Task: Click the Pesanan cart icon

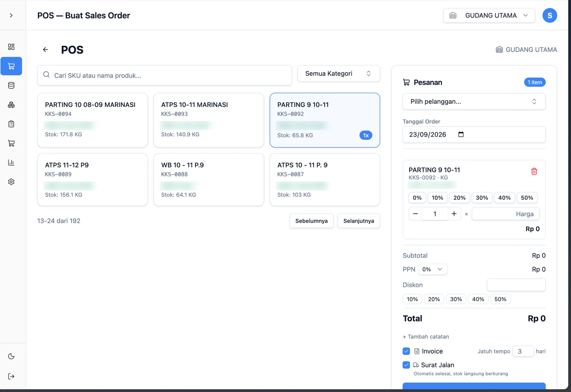Action: [406, 82]
